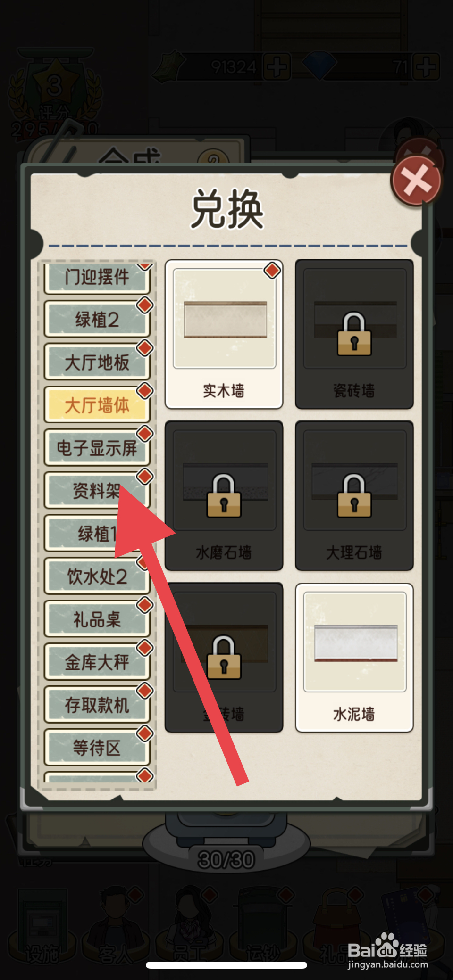This screenshot has height=980, width=453.
Task: Choose the 资料架 category
Action: [97, 491]
